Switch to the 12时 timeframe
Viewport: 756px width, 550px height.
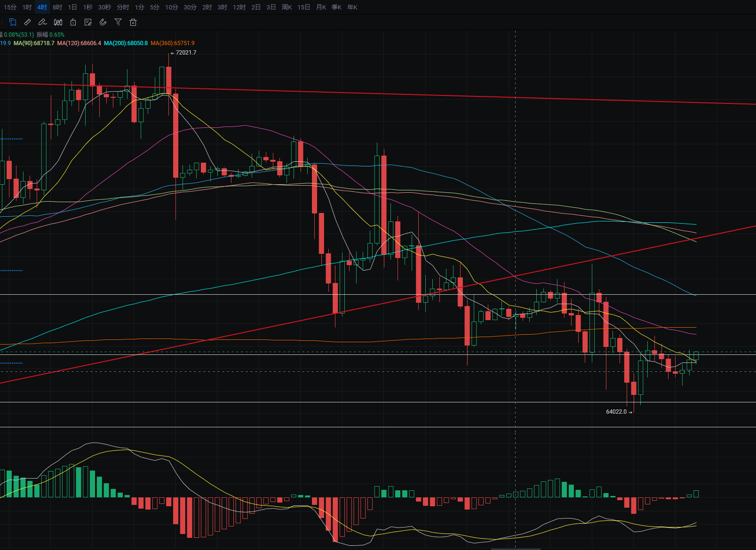click(x=239, y=7)
